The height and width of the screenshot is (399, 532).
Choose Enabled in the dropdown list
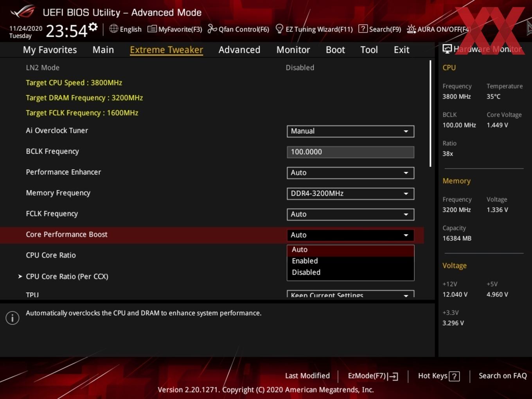pyautogui.click(x=350, y=261)
